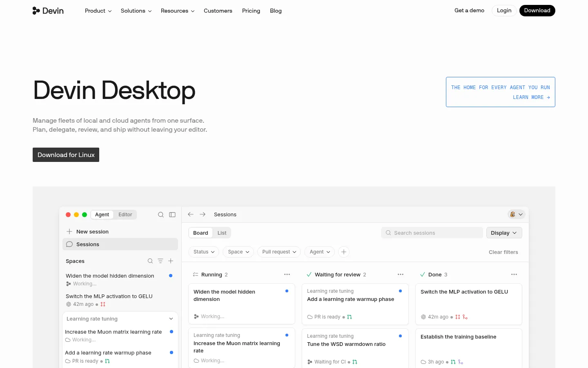This screenshot has height=368, width=588.
Task: Click the plus icon next to New session
Action: pos(69,231)
